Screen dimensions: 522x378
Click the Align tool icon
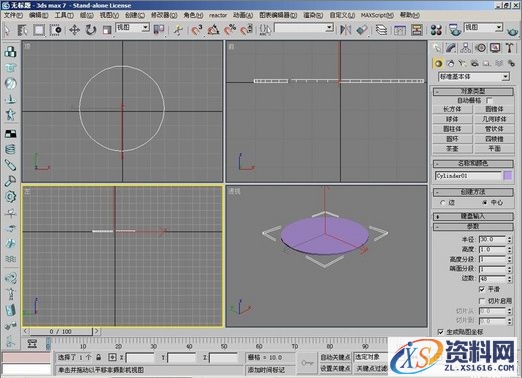click(x=362, y=30)
